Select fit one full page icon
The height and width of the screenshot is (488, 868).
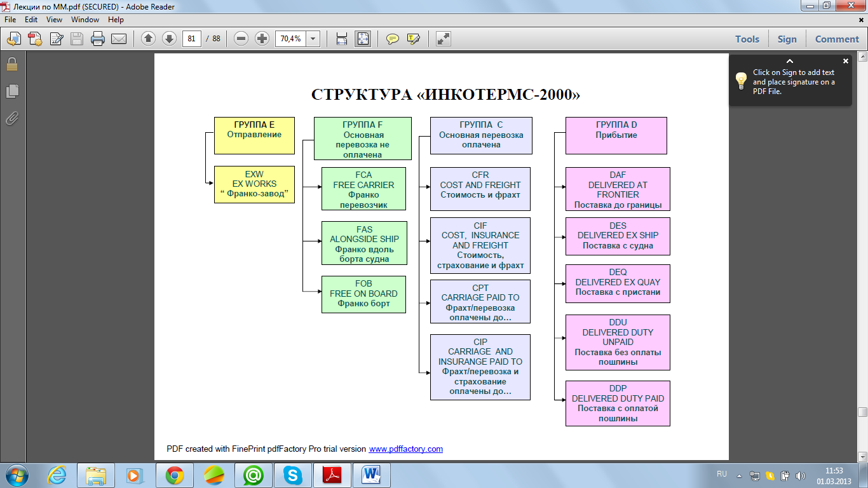(363, 39)
